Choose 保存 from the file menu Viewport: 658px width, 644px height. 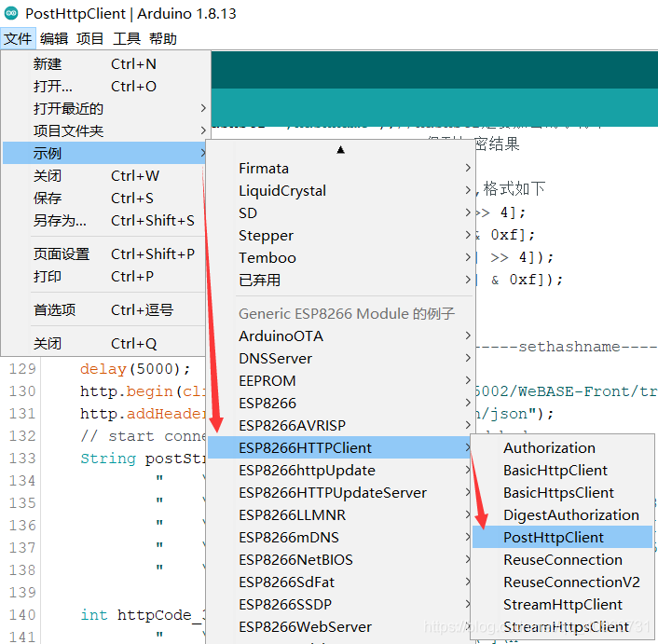click(x=105, y=198)
